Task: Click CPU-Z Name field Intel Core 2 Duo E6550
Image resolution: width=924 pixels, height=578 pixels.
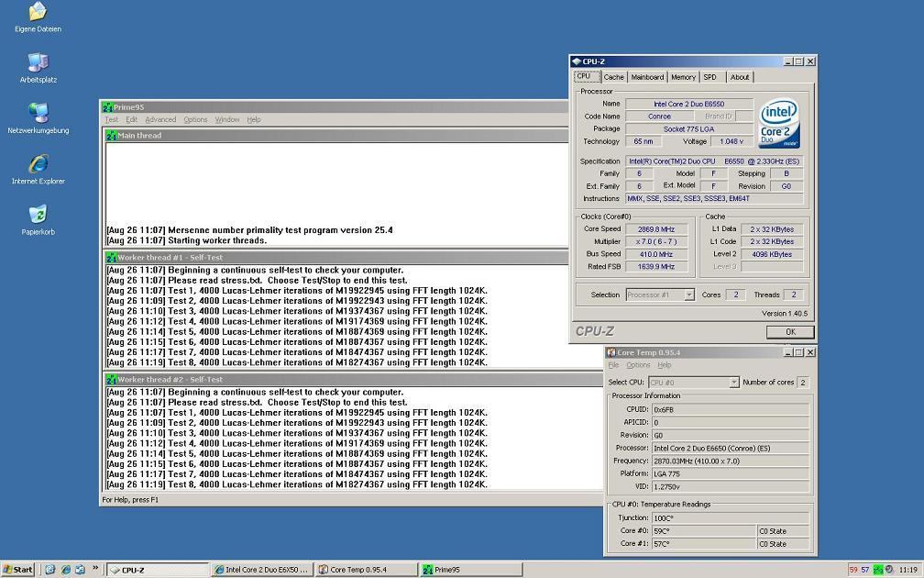Action: click(689, 104)
